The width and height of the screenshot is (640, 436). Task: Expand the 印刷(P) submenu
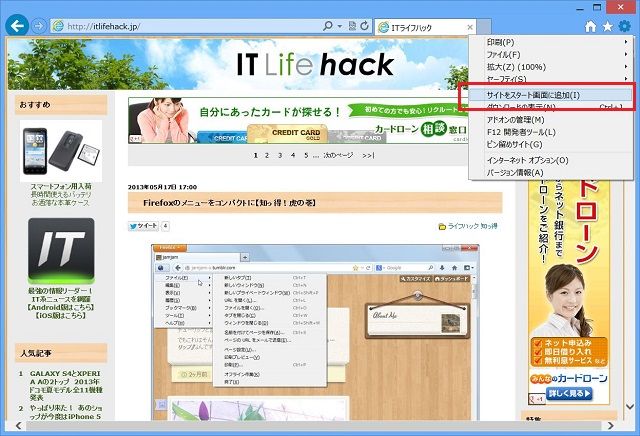pos(551,42)
